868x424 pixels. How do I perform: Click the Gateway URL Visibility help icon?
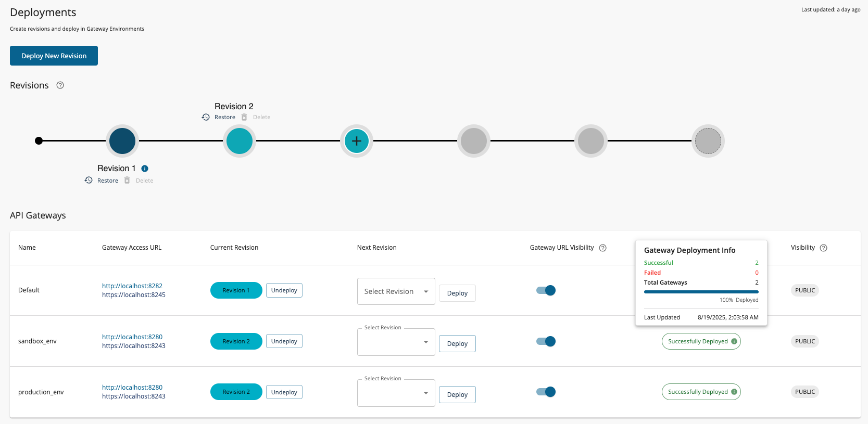[602, 248]
